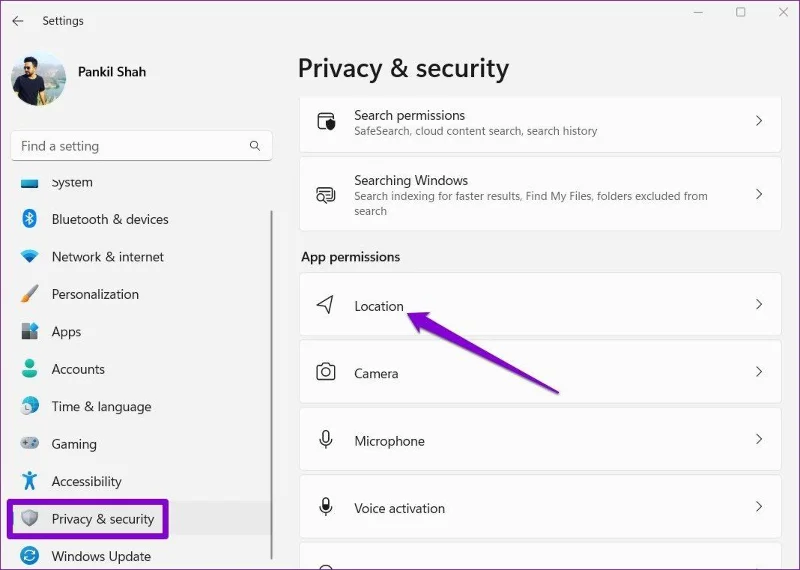Maximize the Settings window

741,12
